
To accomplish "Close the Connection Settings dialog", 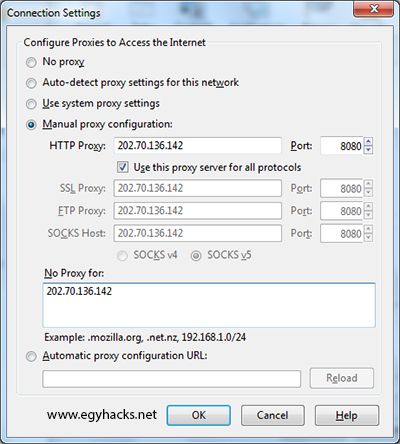I will tap(374, 9).
